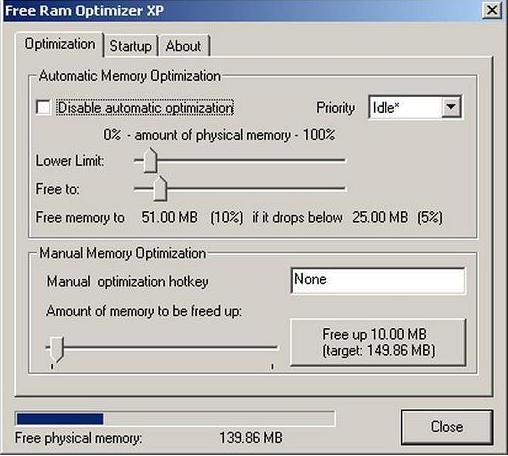
Task: Click the Lower Limit slider thumb
Action: point(150,160)
